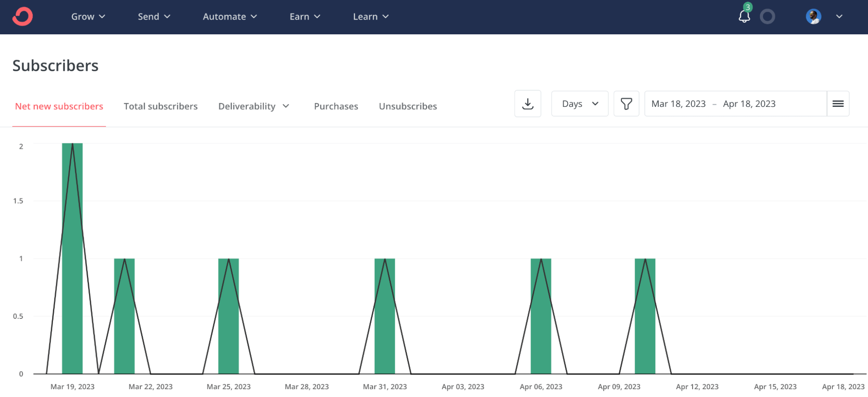Screen dimensions: 868x397
Task: Select the Net new subscribers tab
Action: click(x=59, y=106)
